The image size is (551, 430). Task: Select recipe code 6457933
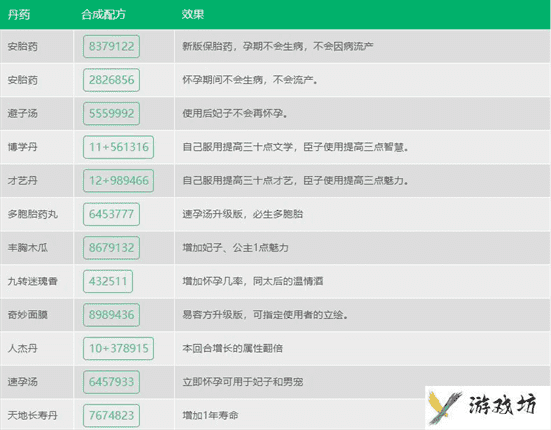[111, 382]
